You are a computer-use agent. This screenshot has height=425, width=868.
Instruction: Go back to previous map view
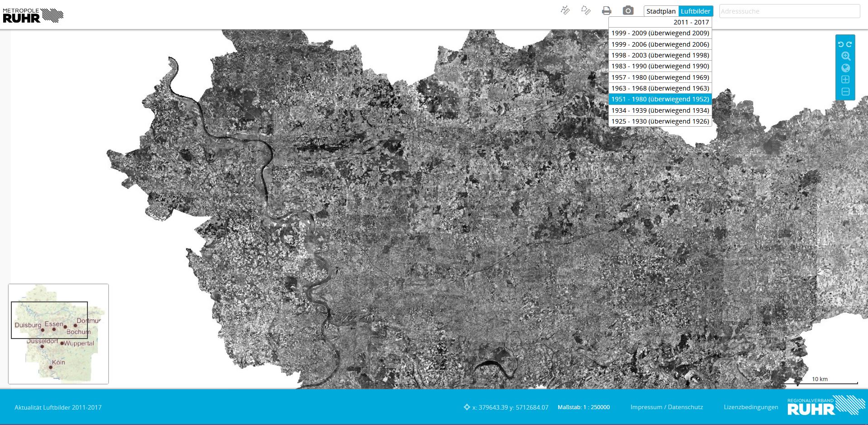click(x=841, y=44)
